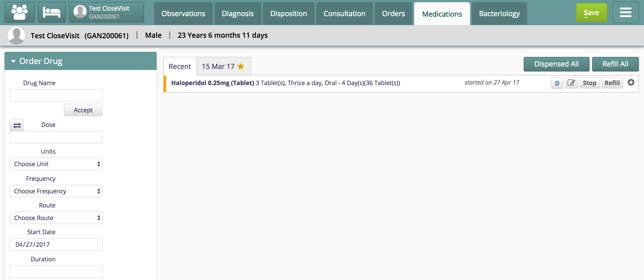644x280 pixels.
Task: Collapse the Order Drug section
Action: (x=13, y=61)
